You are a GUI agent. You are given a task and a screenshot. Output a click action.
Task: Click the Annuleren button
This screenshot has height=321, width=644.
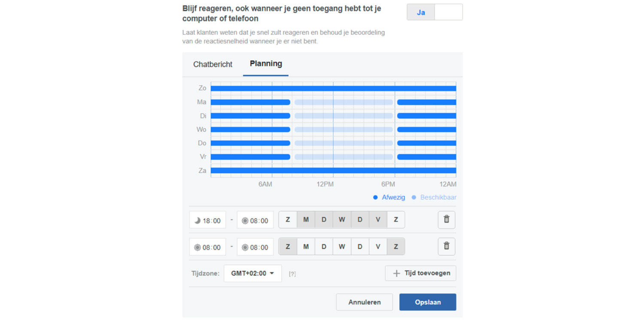point(364,302)
